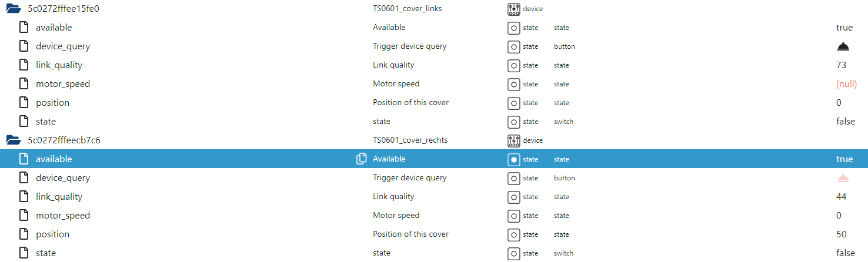Select the first position tree item
This screenshot has height=262, width=868.
[x=52, y=103]
